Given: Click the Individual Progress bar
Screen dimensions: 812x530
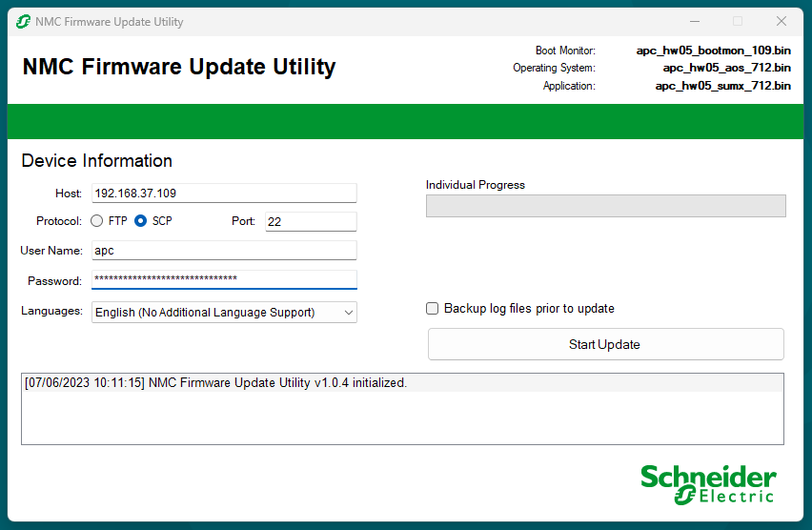Looking at the screenshot, I should [606, 206].
